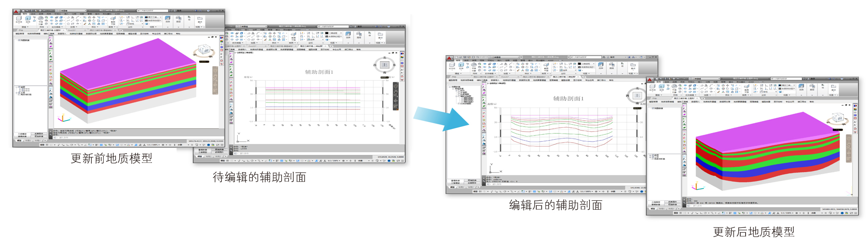The height and width of the screenshot is (244, 868).
Task: Click the Box solid tool in updated model window
Action: point(653,87)
